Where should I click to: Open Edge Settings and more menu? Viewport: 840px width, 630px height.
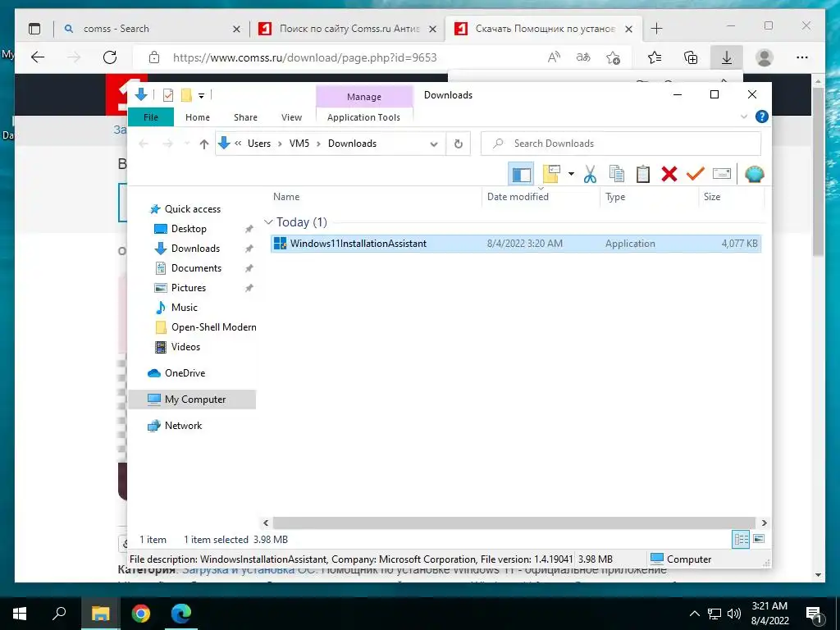[802, 57]
